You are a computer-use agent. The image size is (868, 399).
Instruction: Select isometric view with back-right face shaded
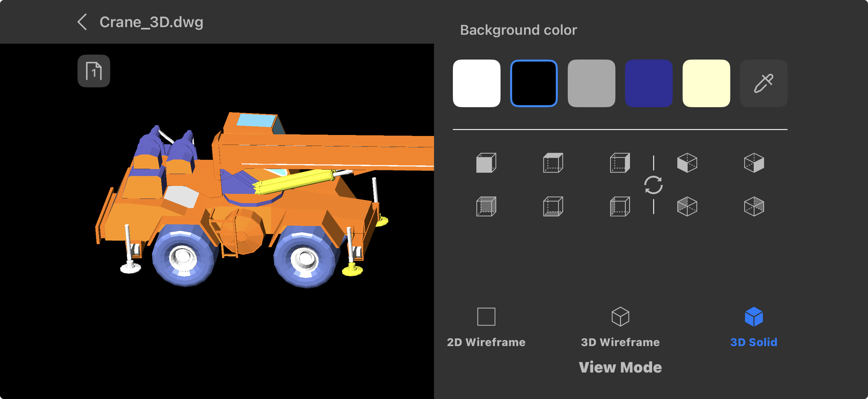coord(754,206)
